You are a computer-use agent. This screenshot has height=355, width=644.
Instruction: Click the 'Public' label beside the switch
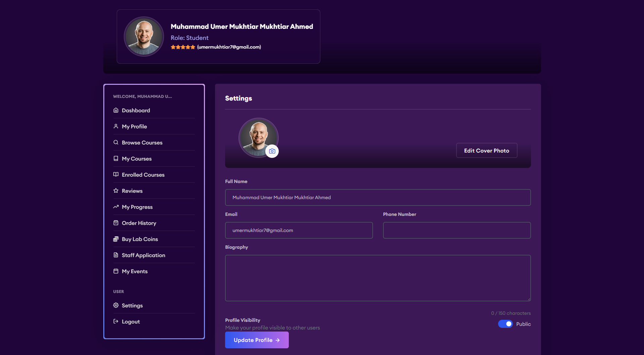(x=523, y=324)
